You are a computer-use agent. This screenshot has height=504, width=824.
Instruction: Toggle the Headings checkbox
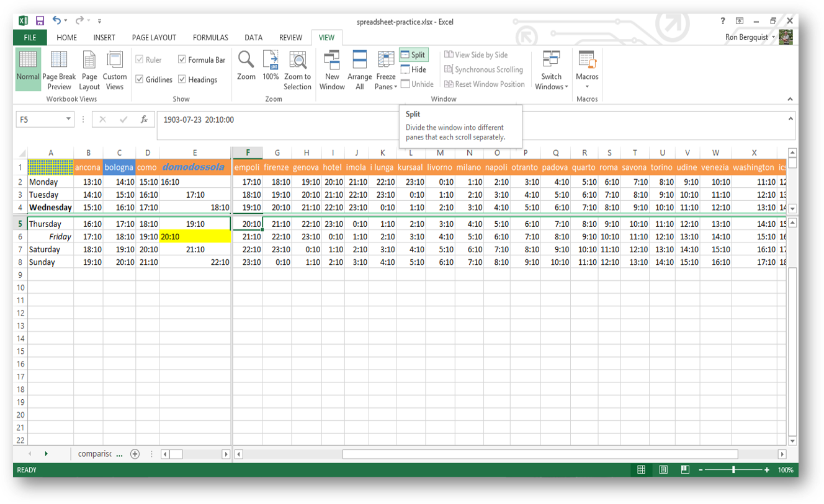click(182, 79)
